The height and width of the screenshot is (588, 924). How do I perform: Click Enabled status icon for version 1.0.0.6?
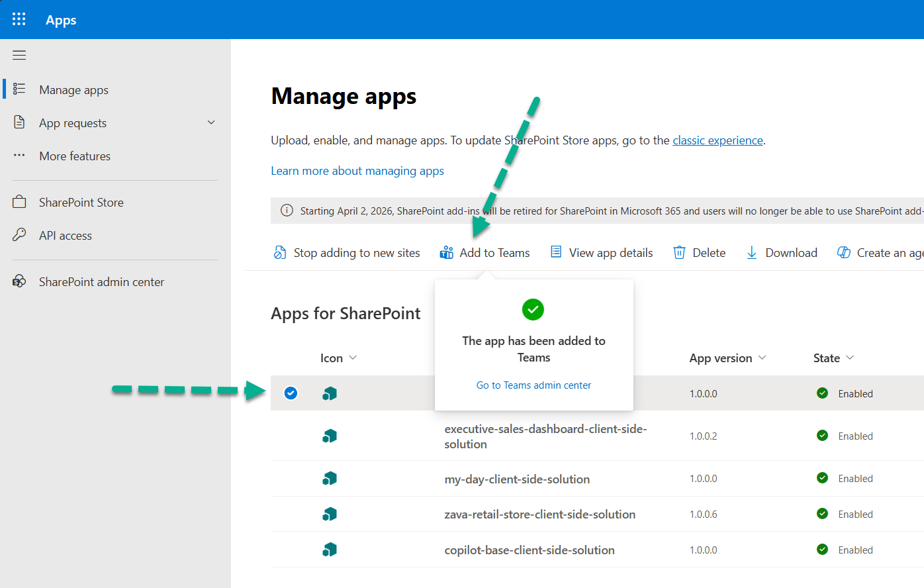coord(822,514)
